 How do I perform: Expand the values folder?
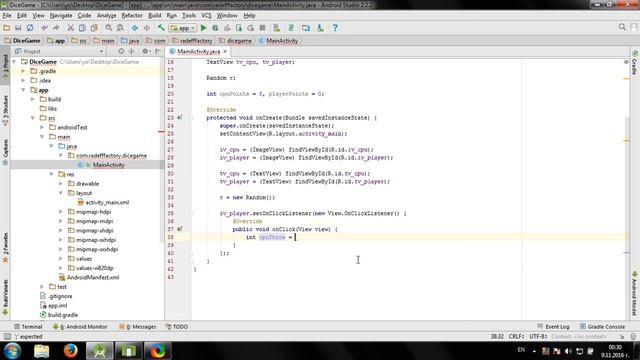click(61, 259)
